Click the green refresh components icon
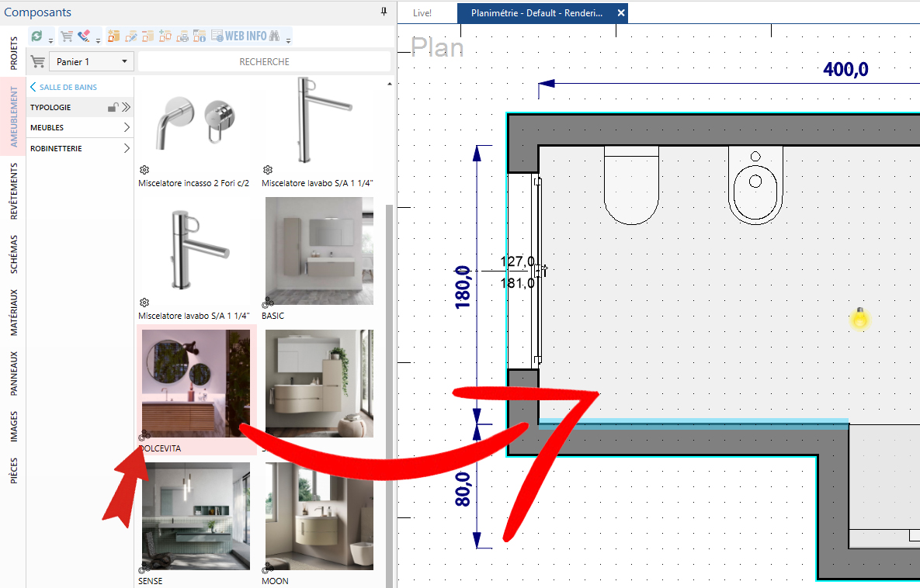 37,36
